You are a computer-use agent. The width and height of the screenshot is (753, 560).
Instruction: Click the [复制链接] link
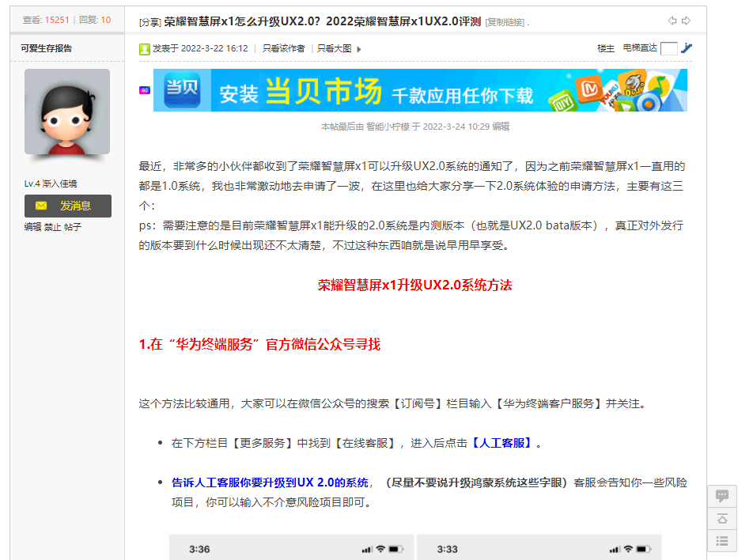point(505,22)
